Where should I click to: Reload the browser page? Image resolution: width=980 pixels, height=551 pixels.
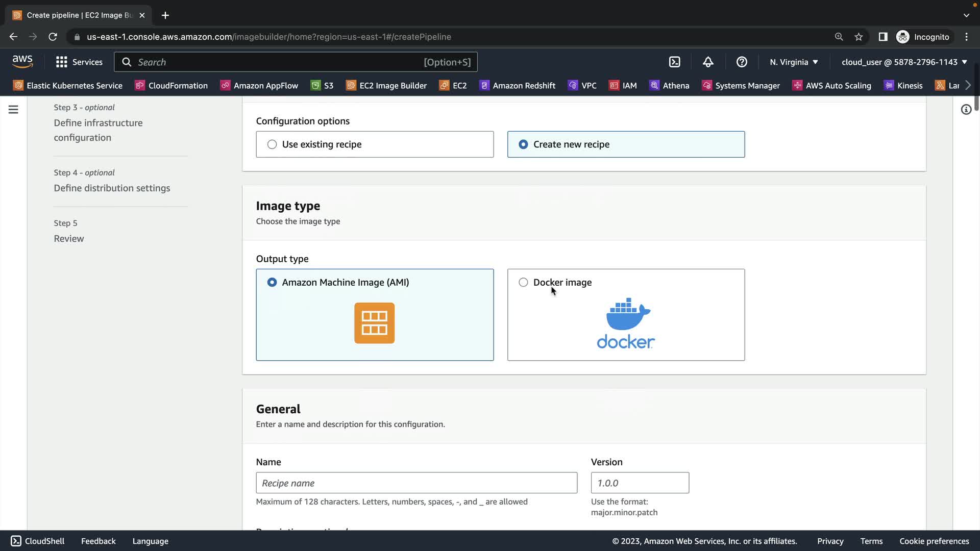(x=53, y=37)
